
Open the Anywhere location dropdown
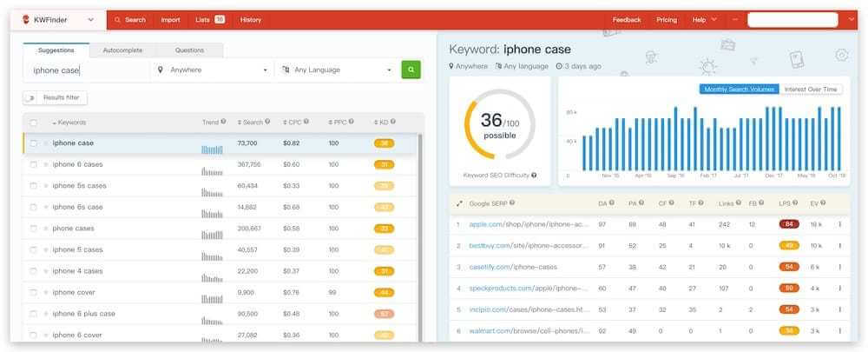click(x=213, y=70)
